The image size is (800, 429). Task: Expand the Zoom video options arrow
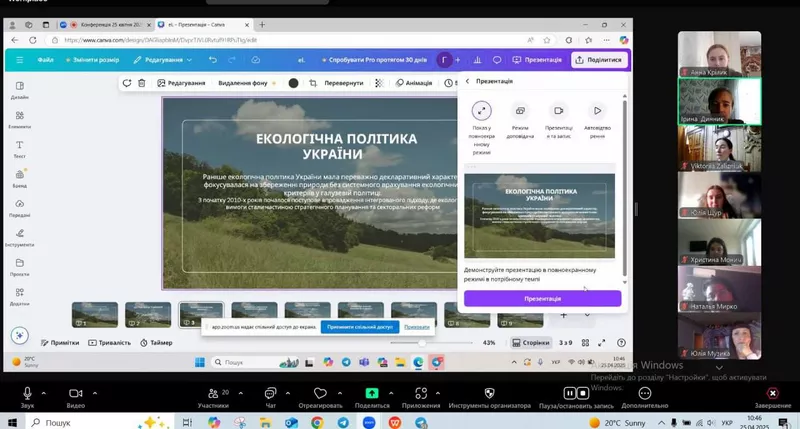click(x=95, y=393)
